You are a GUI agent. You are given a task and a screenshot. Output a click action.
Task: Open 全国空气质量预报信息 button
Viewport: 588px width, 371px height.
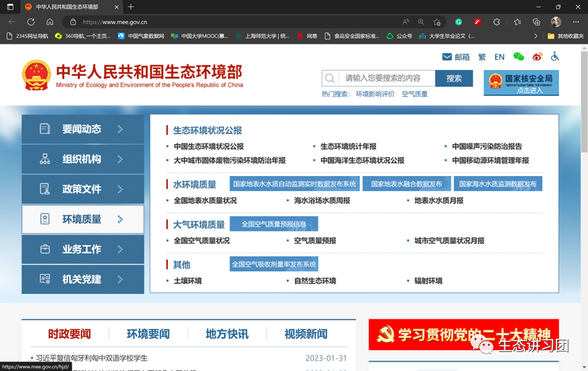(274, 224)
